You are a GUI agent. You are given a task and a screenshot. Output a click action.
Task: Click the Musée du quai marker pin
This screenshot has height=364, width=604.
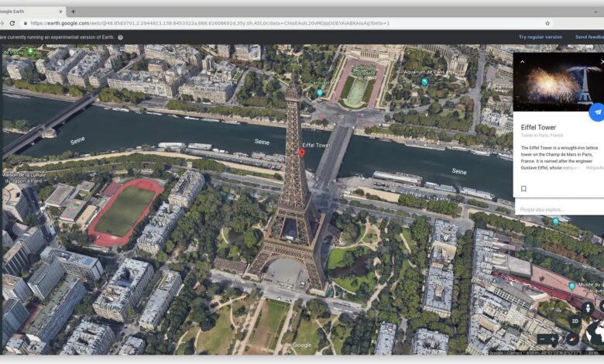pyautogui.click(x=572, y=287)
